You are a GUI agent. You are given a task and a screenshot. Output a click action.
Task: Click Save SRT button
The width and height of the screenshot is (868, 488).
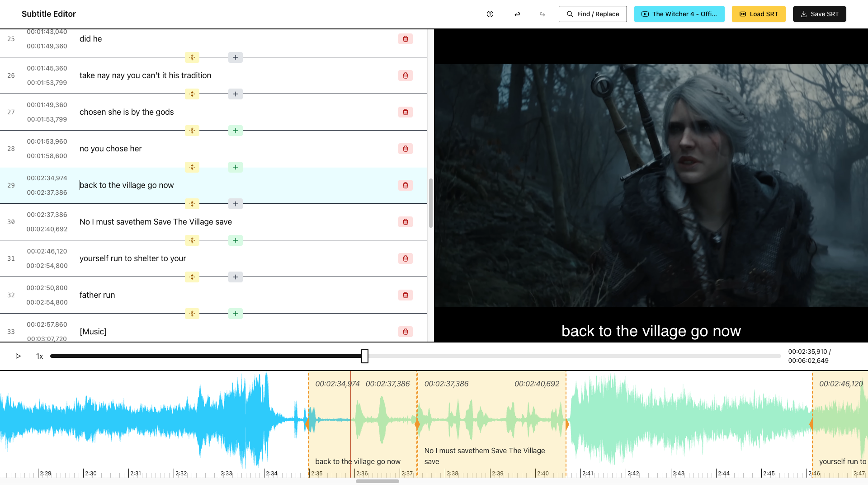tap(819, 14)
